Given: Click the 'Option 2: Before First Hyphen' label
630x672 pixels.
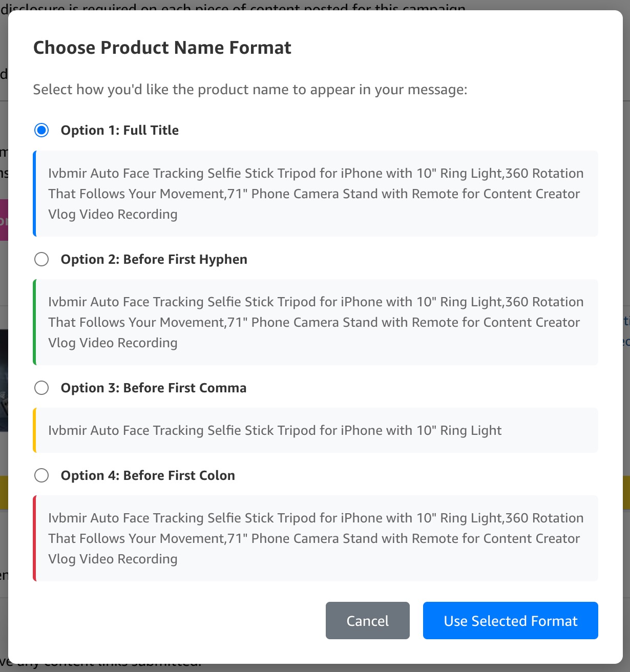Looking at the screenshot, I should [x=154, y=259].
